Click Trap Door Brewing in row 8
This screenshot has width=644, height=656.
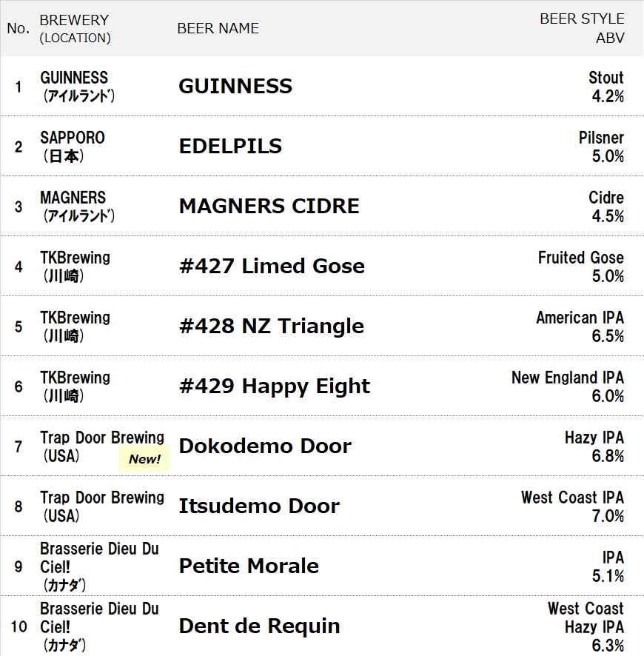coord(102,498)
